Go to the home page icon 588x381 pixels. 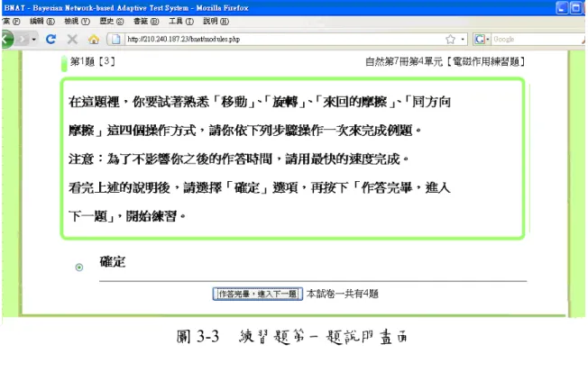(x=94, y=39)
